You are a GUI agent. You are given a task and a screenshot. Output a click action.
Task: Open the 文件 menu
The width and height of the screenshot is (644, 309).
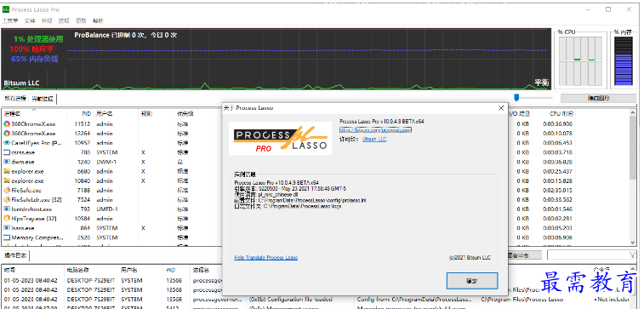click(x=30, y=20)
